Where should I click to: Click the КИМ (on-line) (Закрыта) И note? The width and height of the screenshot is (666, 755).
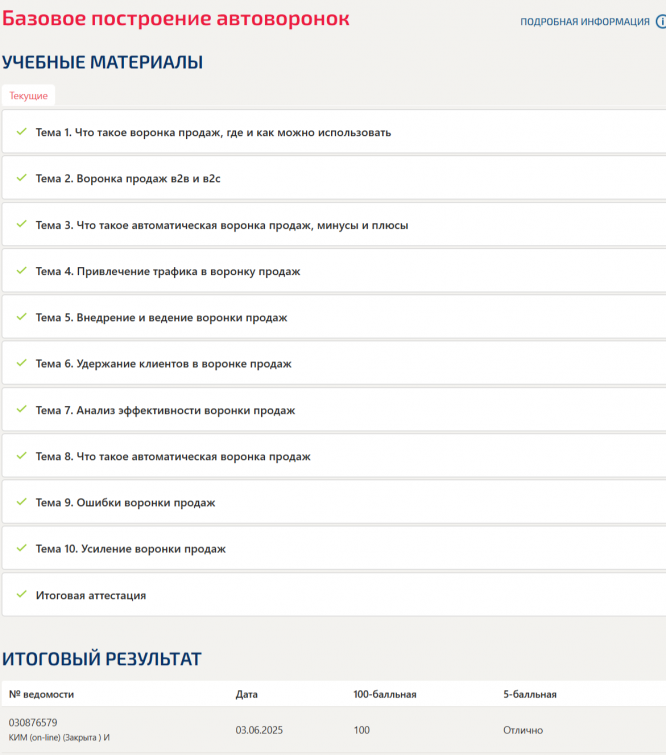59,737
